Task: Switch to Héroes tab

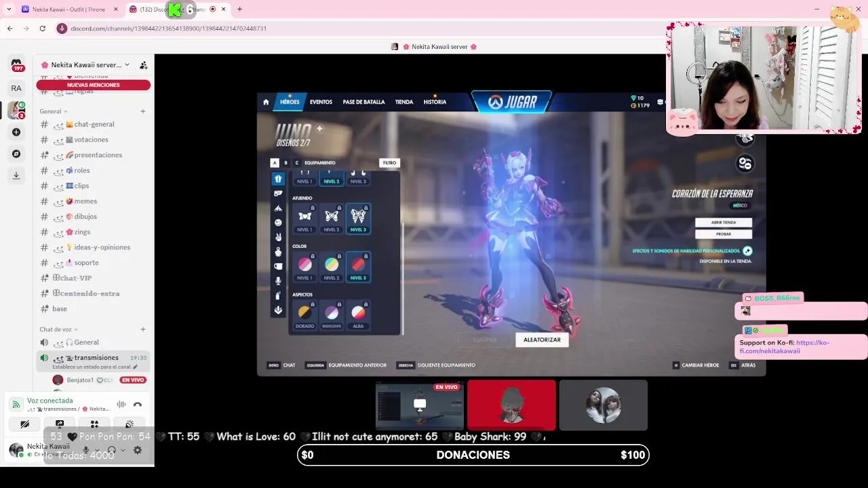Action: 290,102
